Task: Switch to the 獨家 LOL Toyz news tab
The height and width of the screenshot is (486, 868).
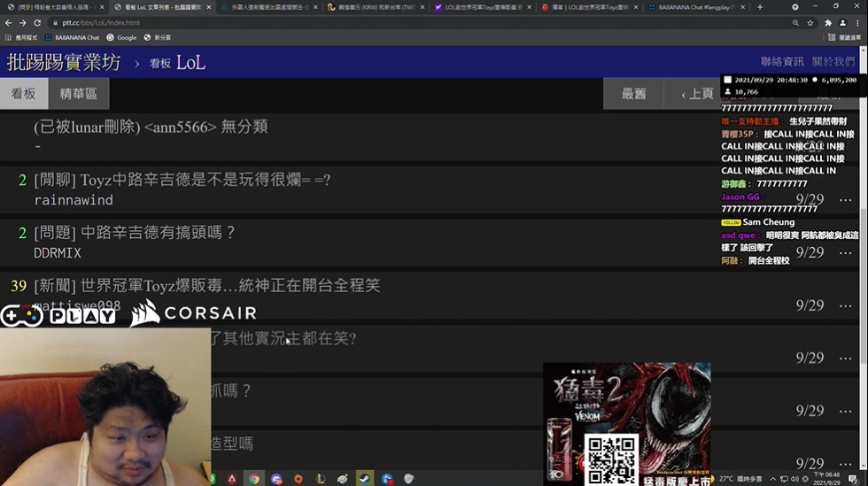Action: 589,7
